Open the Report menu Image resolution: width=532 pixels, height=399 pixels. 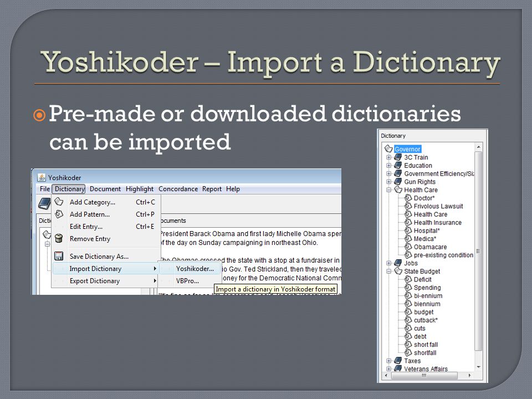click(x=212, y=189)
